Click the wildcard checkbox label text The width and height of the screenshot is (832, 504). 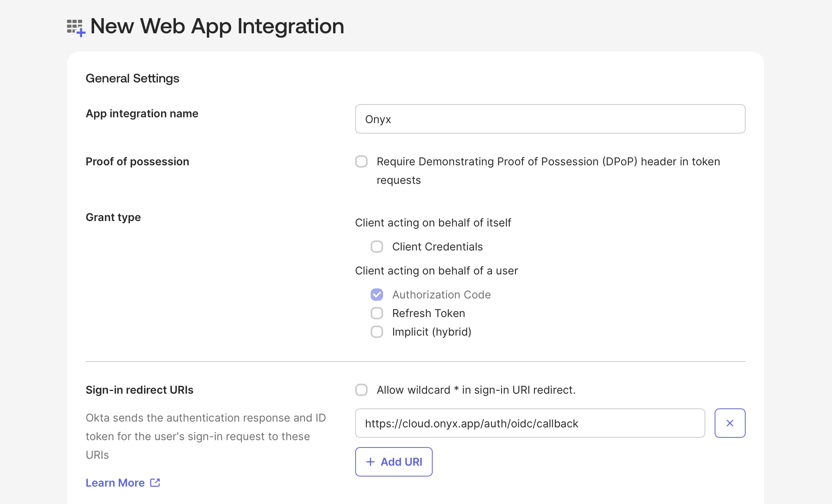[475, 390]
